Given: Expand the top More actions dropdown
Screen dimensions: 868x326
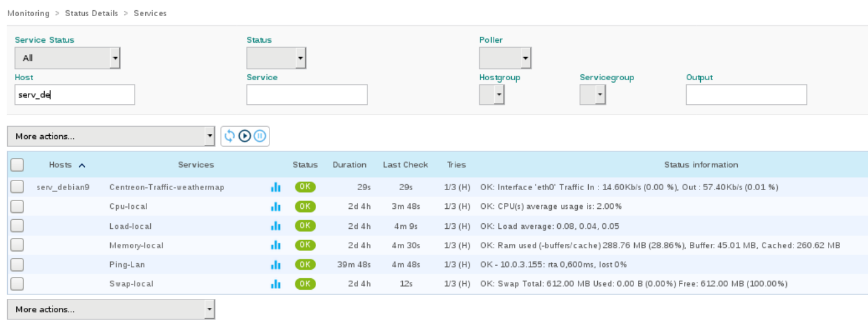Looking at the screenshot, I should (x=111, y=136).
